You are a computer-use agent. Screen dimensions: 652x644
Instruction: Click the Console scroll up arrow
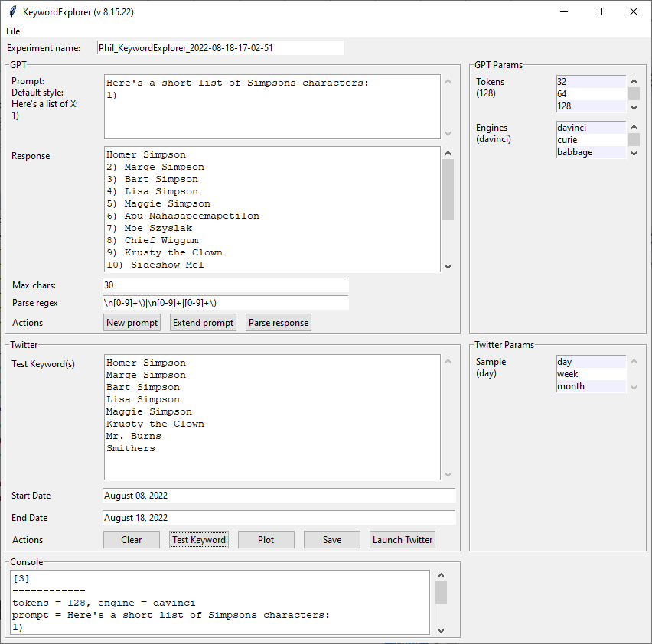point(442,575)
